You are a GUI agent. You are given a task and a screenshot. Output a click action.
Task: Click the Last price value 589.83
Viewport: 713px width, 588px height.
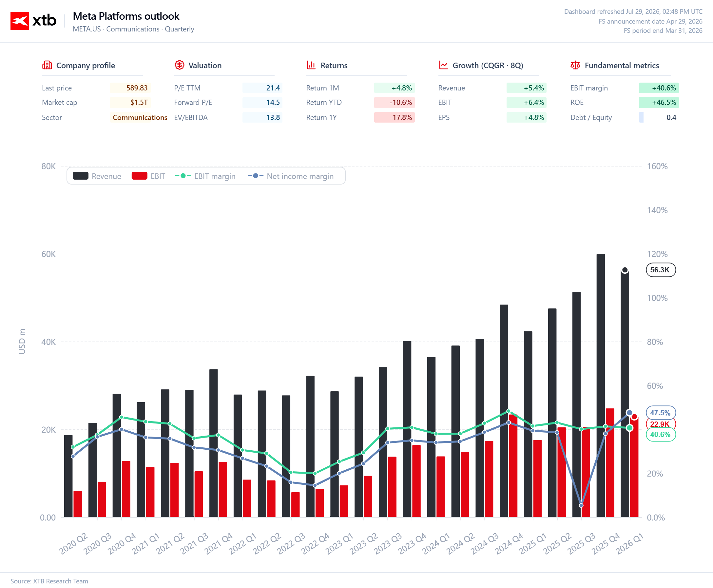point(137,88)
